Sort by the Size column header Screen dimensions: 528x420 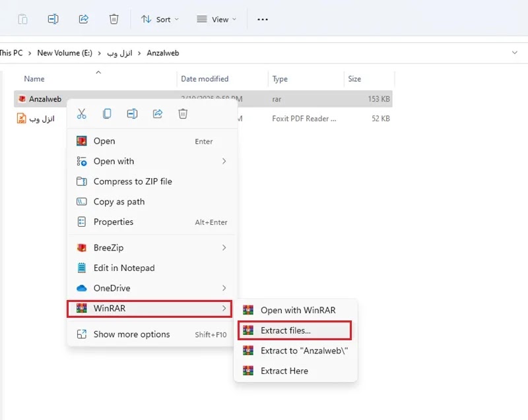tap(354, 78)
